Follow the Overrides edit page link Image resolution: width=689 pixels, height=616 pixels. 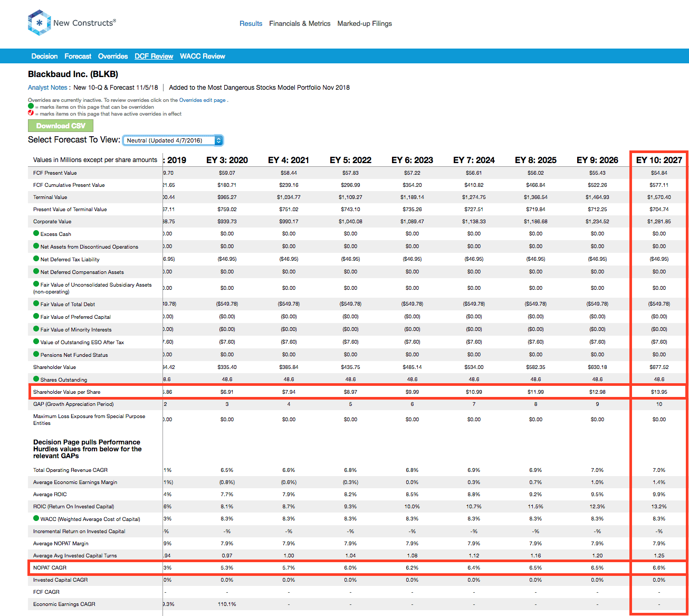[x=203, y=100]
